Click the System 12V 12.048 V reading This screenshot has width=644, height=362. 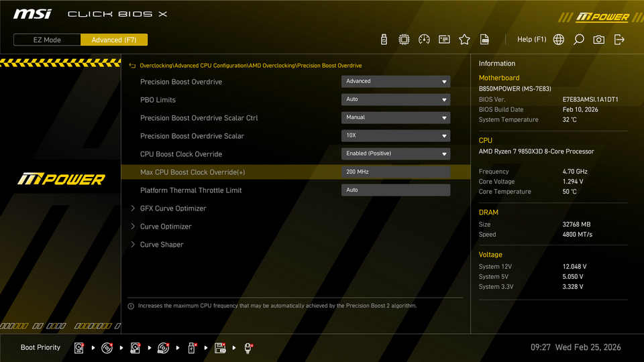(574, 266)
